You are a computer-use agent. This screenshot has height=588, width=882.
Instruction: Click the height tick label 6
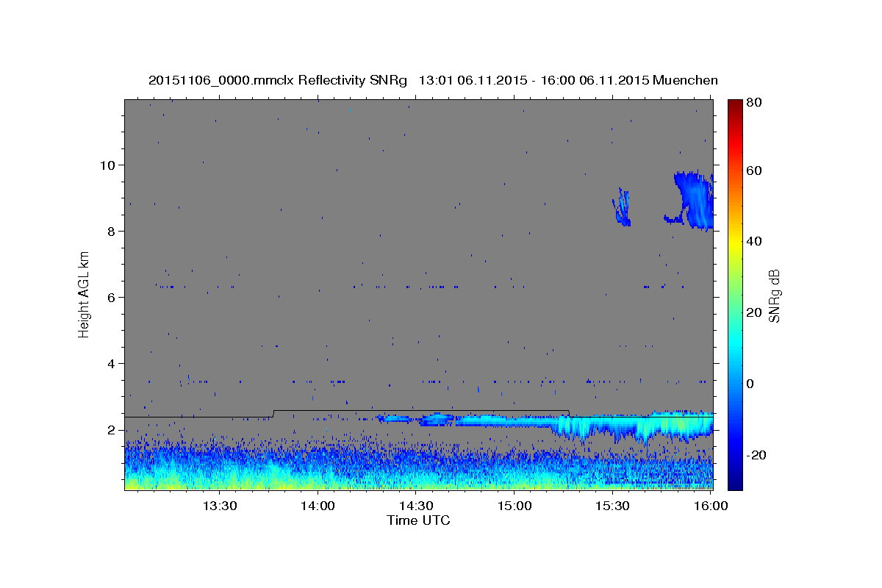click(112, 297)
